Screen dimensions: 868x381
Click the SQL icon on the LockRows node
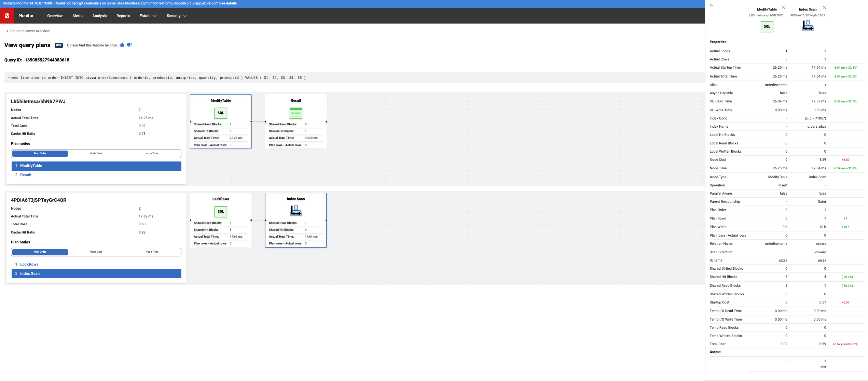tap(220, 211)
